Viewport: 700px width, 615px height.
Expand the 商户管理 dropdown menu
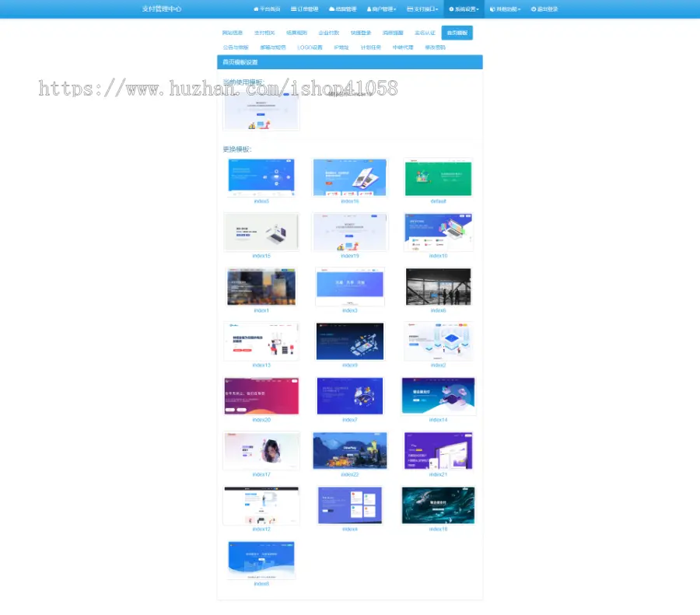tap(381, 9)
